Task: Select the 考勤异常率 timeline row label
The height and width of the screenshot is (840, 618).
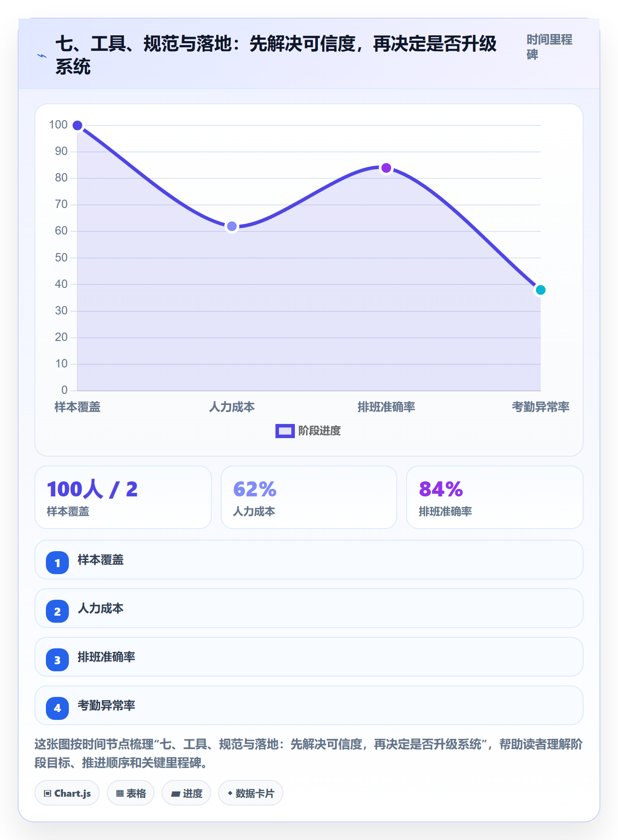Action: [x=106, y=706]
